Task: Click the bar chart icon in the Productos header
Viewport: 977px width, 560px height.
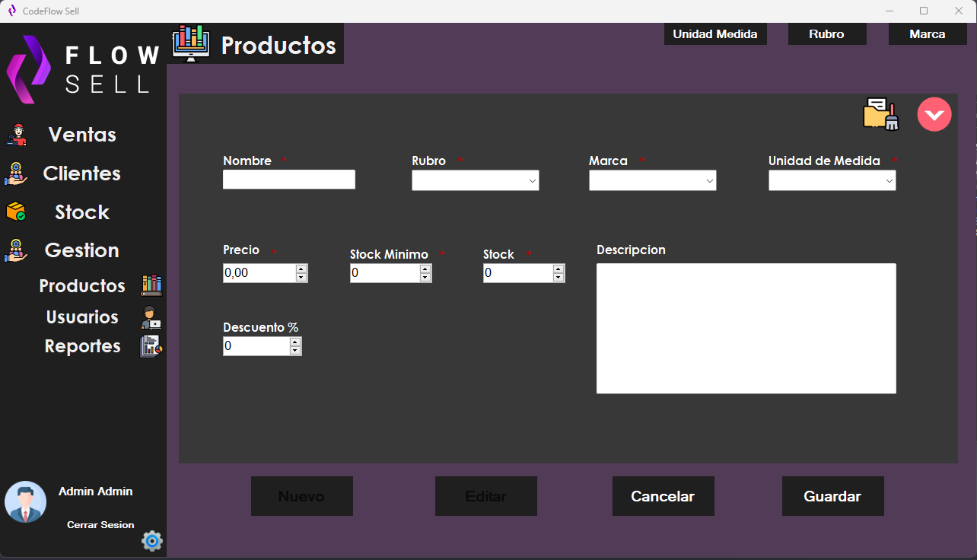Action: (x=190, y=43)
